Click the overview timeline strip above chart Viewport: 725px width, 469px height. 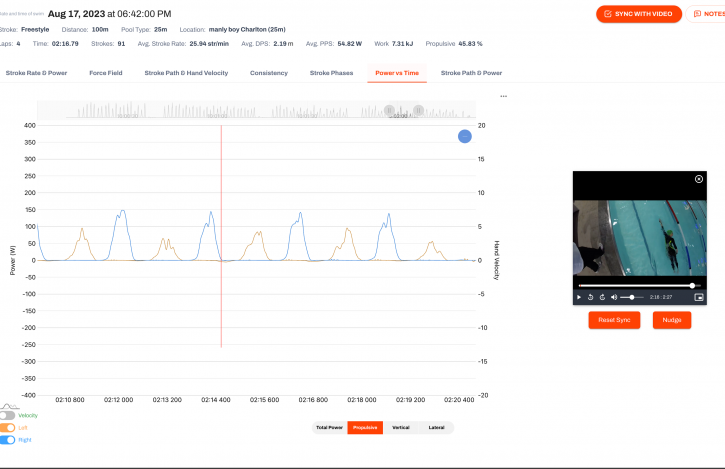(x=256, y=110)
